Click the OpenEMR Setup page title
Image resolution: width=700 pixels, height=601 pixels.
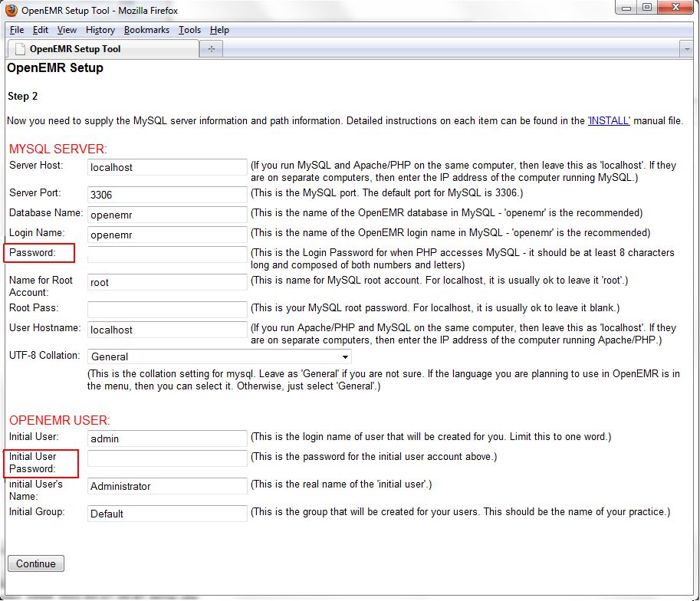click(55, 68)
